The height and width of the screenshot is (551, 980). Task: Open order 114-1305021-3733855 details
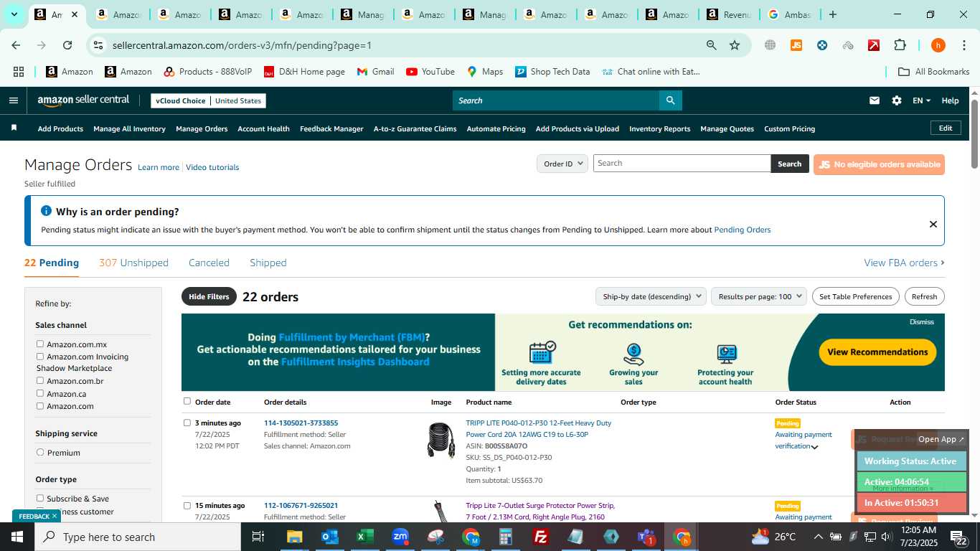coord(301,423)
